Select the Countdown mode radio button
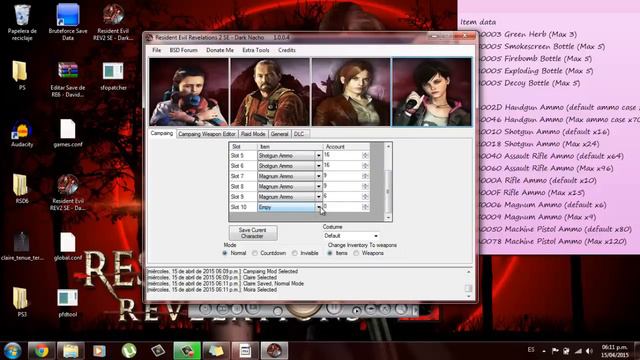 pos(255,253)
